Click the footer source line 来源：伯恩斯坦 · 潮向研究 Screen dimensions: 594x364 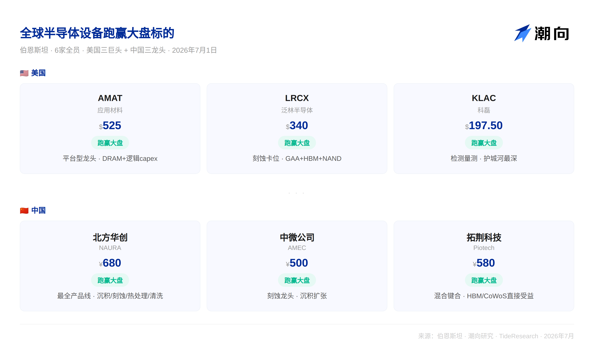pyautogui.click(x=496, y=336)
